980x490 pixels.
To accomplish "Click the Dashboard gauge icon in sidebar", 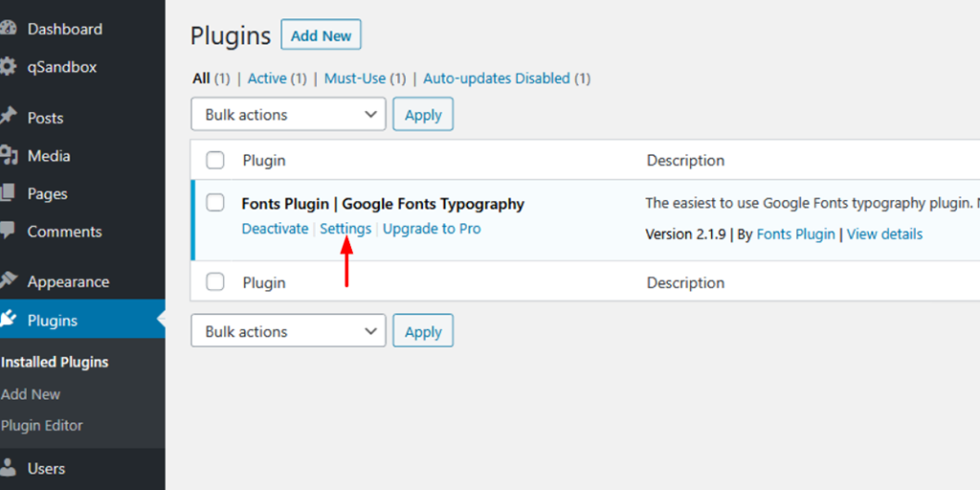I will click(x=8, y=29).
